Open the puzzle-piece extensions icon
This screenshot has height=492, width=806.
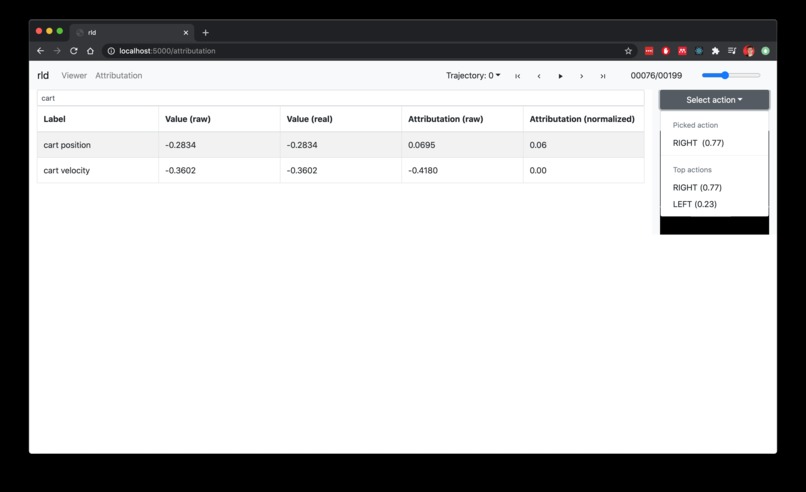(x=715, y=51)
